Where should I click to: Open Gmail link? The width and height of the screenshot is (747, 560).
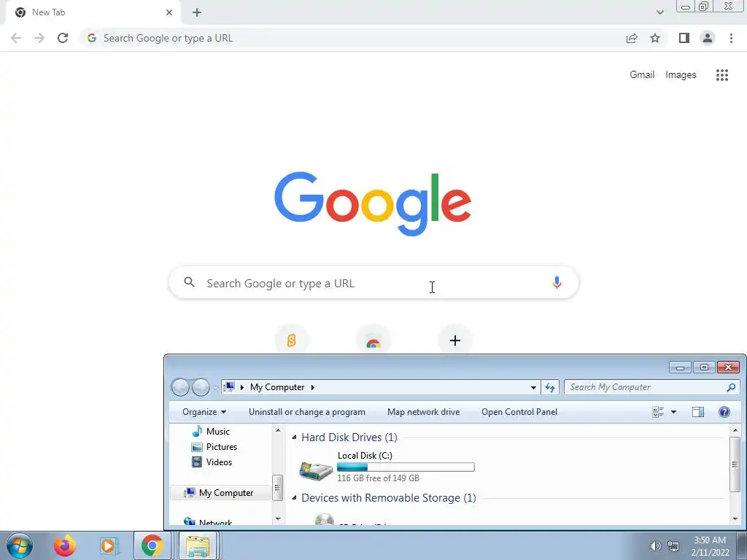click(x=642, y=75)
